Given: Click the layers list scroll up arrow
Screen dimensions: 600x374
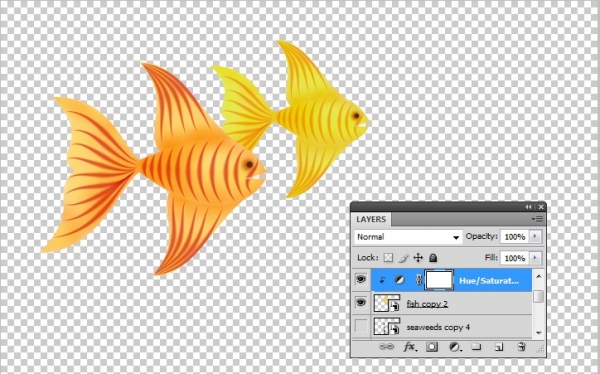Looking at the screenshot, I should (539, 276).
